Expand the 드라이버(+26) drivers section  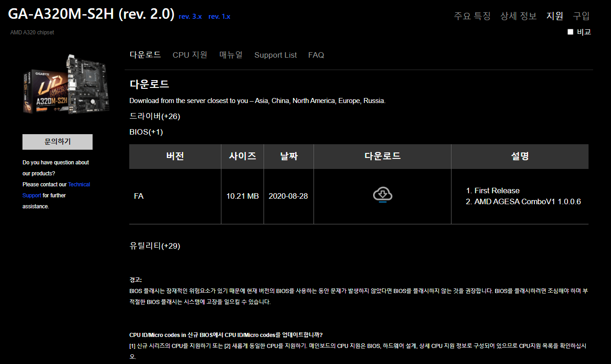[155, 116]
